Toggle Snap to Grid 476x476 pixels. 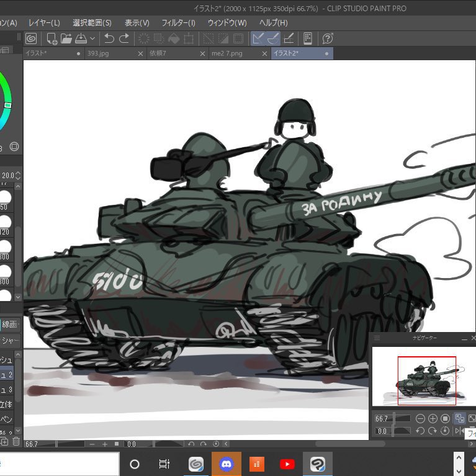tap(289, 38)
